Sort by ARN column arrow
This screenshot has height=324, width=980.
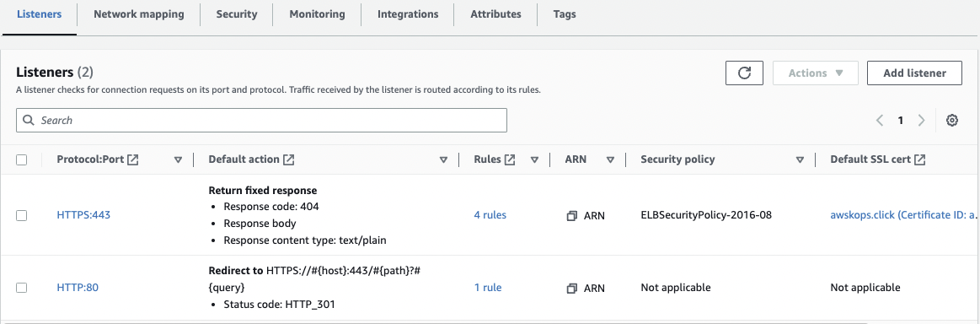pyautogui.click(x=610, y=160)
